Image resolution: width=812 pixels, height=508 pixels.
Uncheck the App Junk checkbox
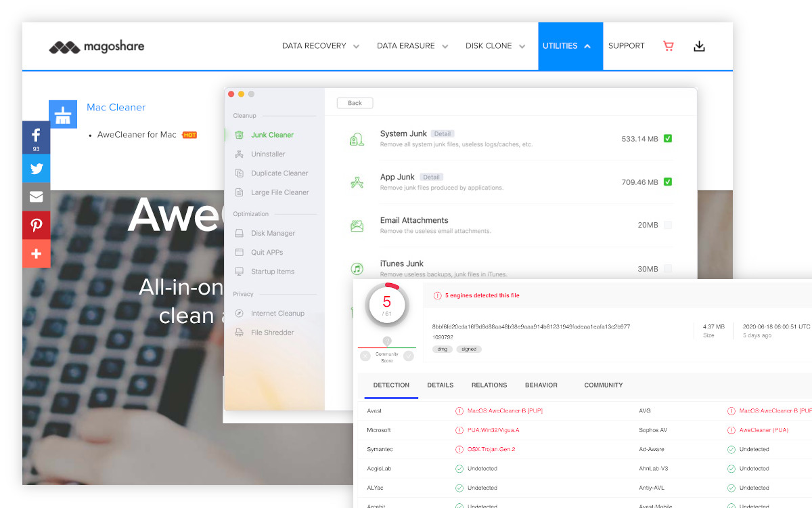668,182
